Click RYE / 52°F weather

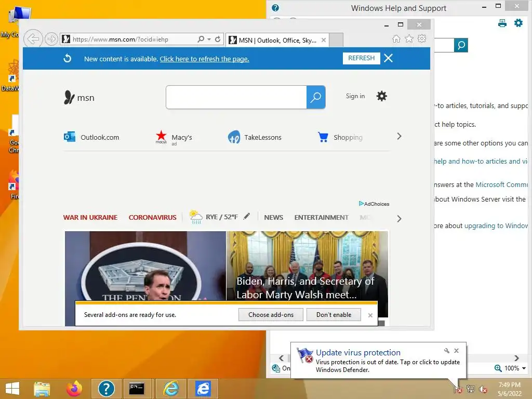point(214,217)
